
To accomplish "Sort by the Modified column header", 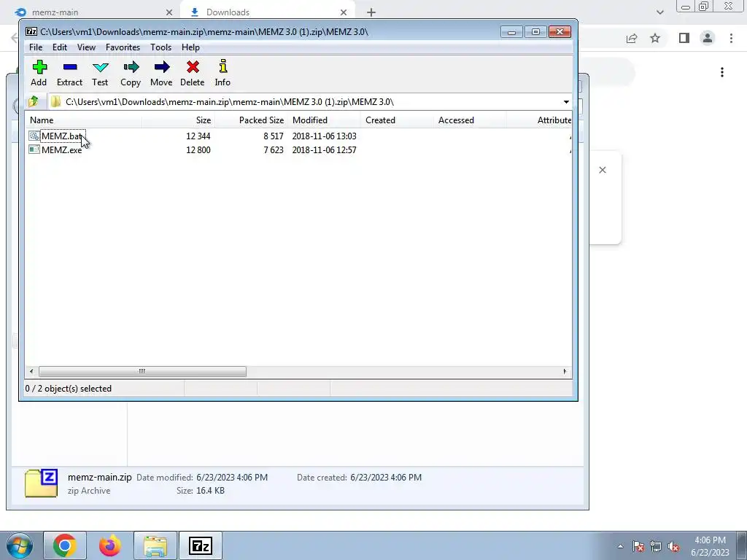I will click(x=324, y=120).
